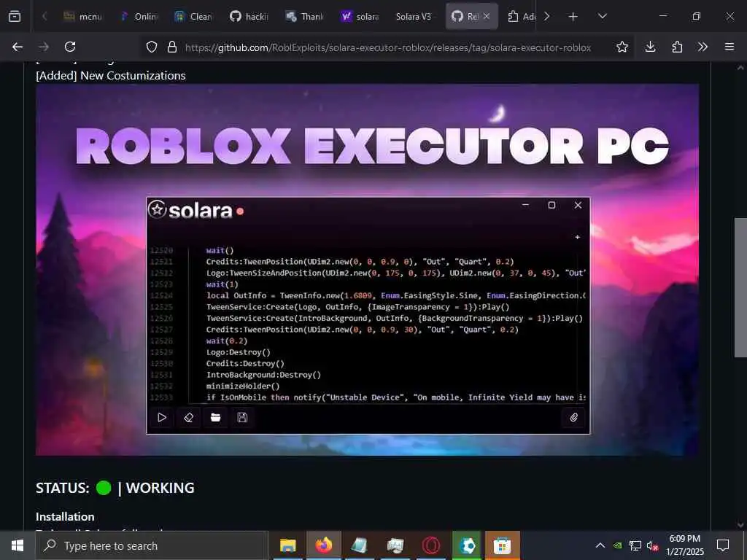The image size is (747, 560).
Task: Open the clock showing 6:09 PM
Action: tap(684, 545)
